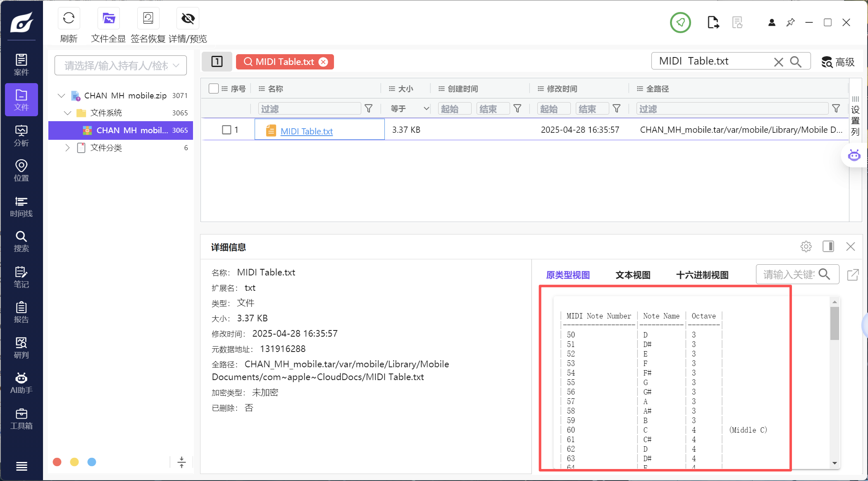Expand the 文件分类 tree node

point(67,148)
